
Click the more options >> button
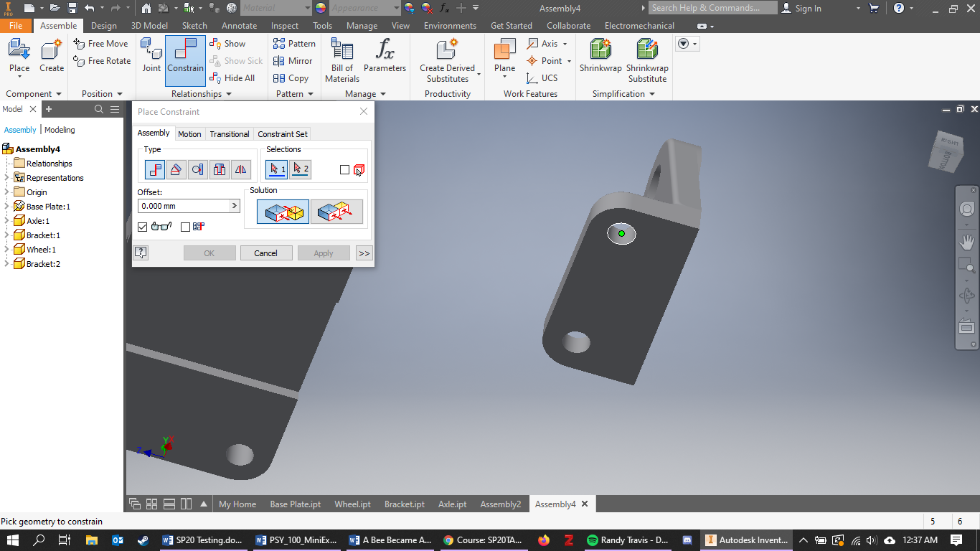coord(364,253)
